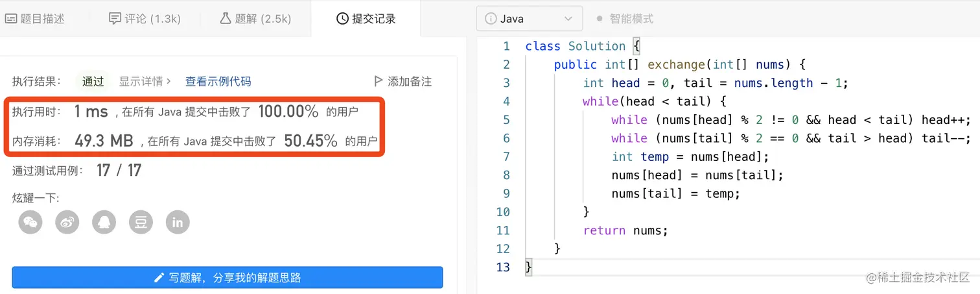Select the 提交记录 tab
This screenshot has width=980, height=294.
click(366, 19)
